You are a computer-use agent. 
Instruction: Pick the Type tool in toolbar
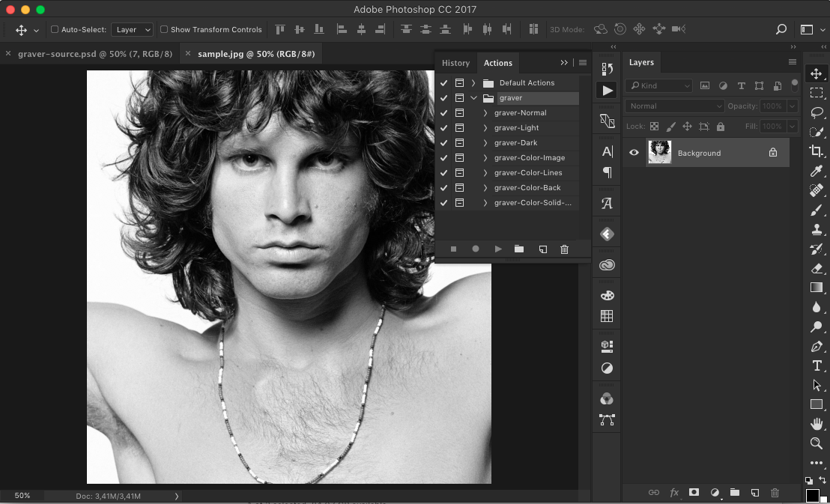click(x=817, y=365)
